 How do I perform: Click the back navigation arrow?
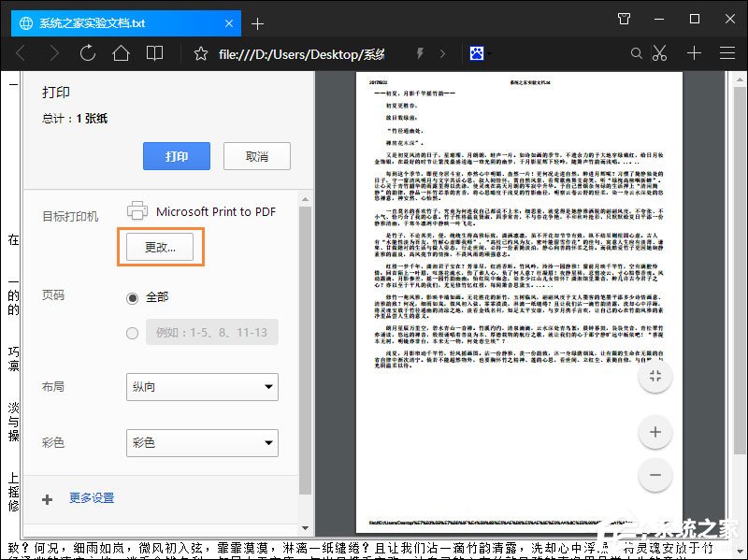[x=21, y=53]
